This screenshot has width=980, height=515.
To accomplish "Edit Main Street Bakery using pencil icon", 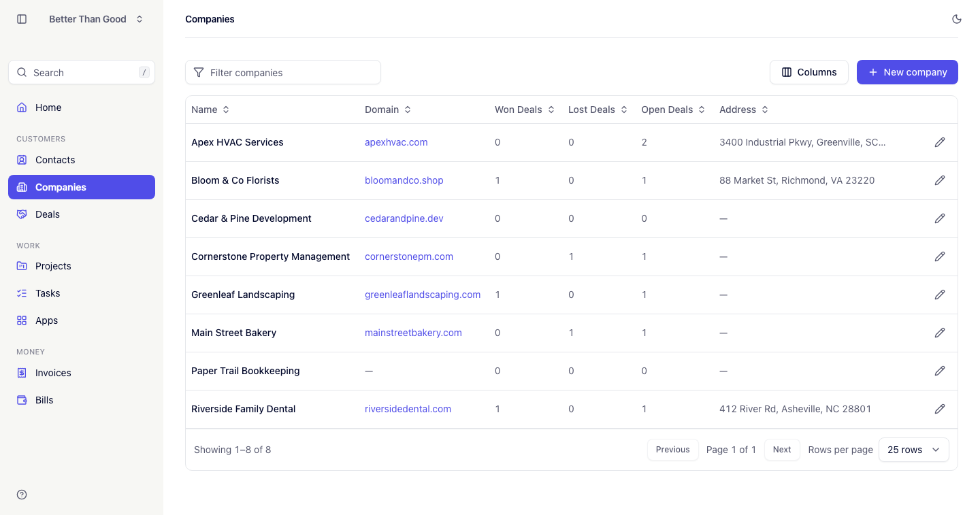I will pyautogui.click(x=940, y=333).
